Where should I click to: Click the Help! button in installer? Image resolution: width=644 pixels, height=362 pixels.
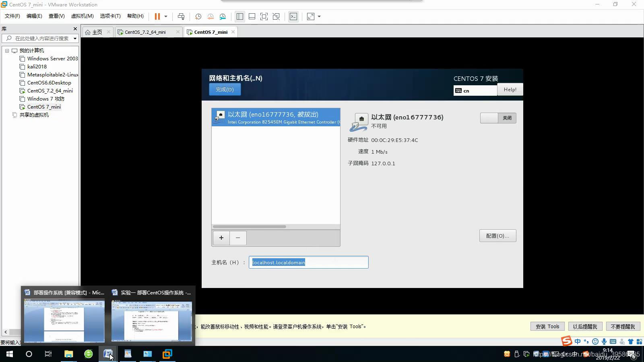[x=510, y=89]
